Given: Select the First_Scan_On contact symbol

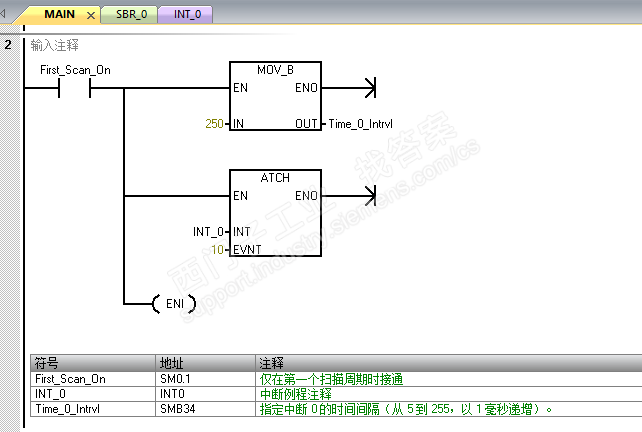Looking at the screenshot, I should [x=75, y=88].
